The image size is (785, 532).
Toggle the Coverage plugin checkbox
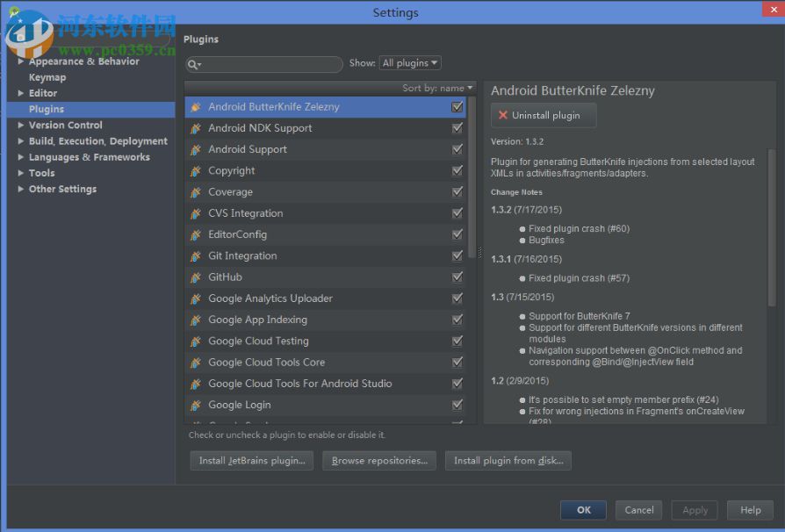coord(457,192)
